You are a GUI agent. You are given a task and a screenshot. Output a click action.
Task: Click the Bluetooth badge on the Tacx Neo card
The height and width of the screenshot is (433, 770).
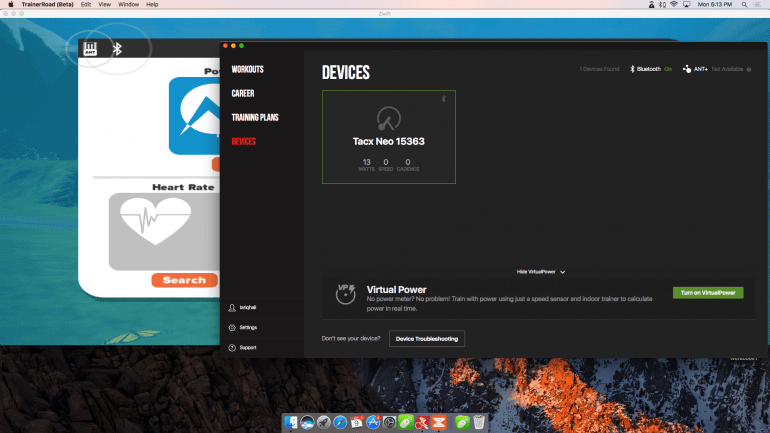point(443,99)
